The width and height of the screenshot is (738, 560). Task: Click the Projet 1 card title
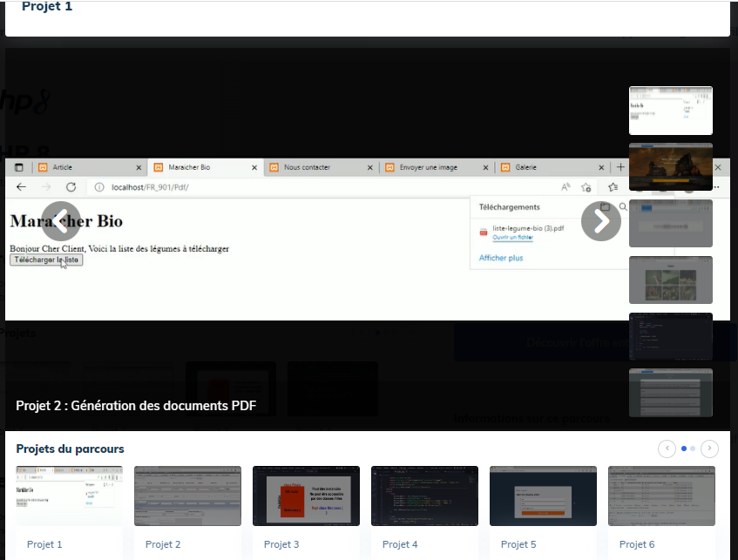tap(44, 544)
